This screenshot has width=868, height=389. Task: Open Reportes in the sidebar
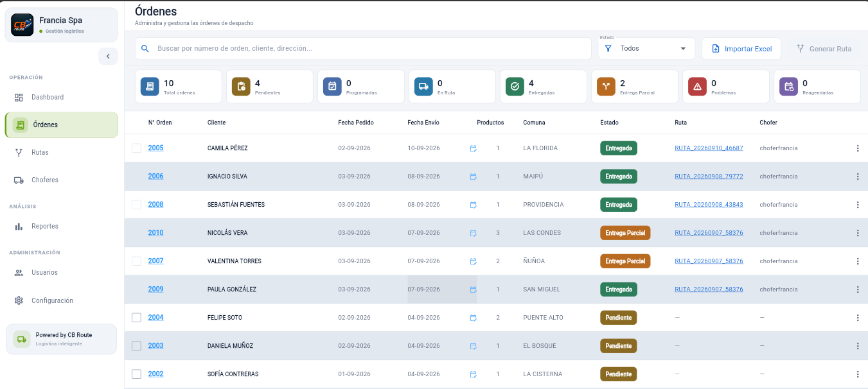click(x=61, y=227)
